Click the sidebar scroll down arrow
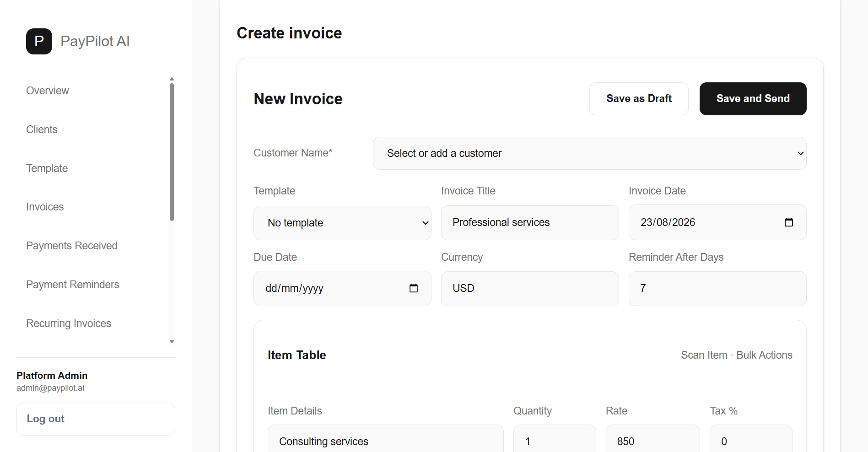This screenshot has width=868, height=452. pos(172,341)
